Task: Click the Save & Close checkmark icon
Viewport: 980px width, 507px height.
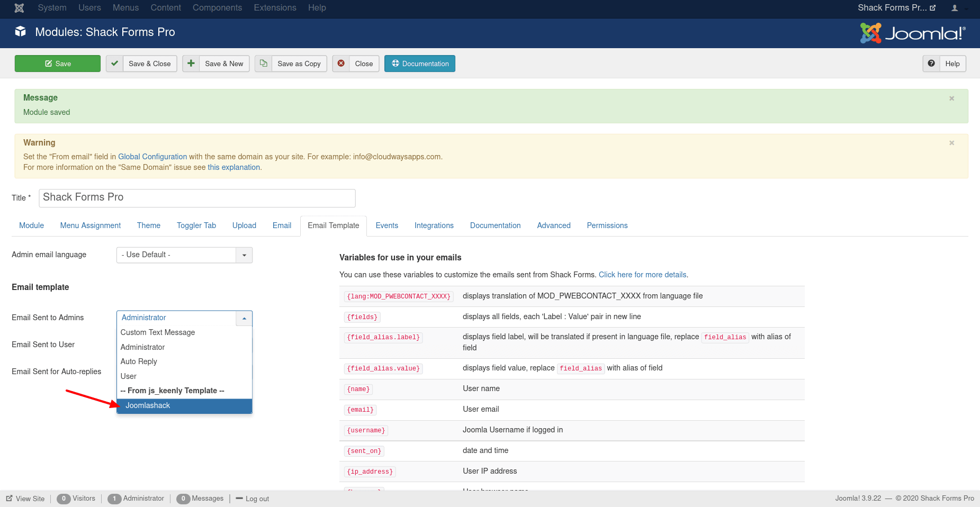Action: pos(114,64)
